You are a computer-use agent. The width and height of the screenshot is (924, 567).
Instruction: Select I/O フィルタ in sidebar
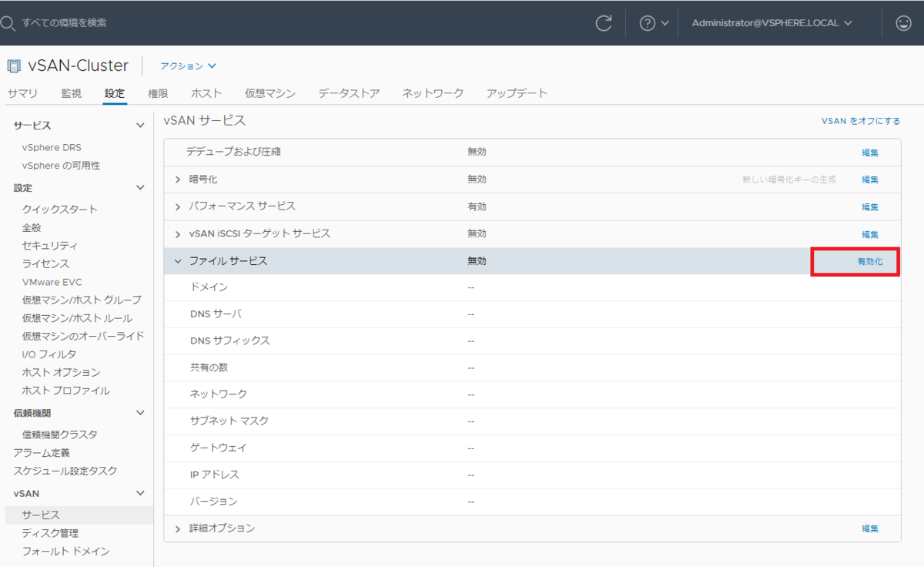tap(49, 354)
